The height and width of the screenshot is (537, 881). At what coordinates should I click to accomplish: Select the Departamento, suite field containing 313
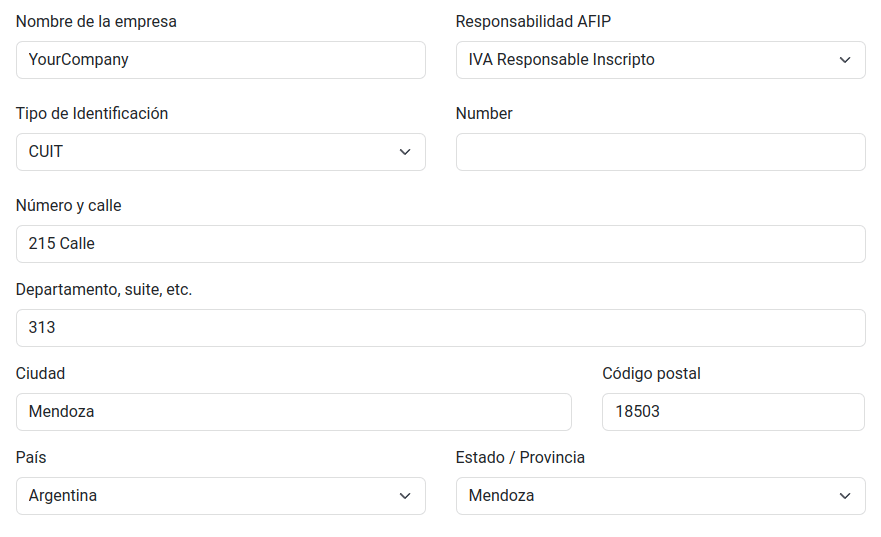[440, 328]
